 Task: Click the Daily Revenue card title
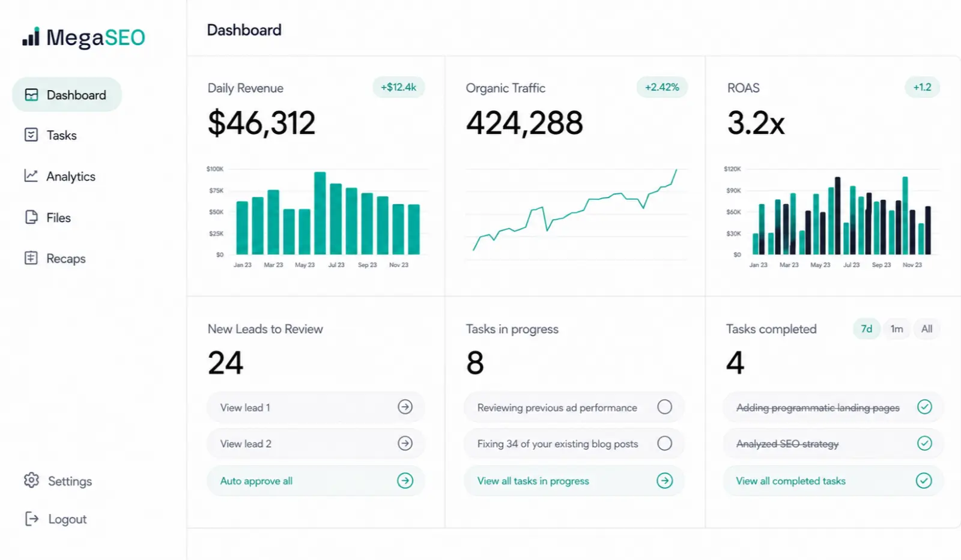245,88
